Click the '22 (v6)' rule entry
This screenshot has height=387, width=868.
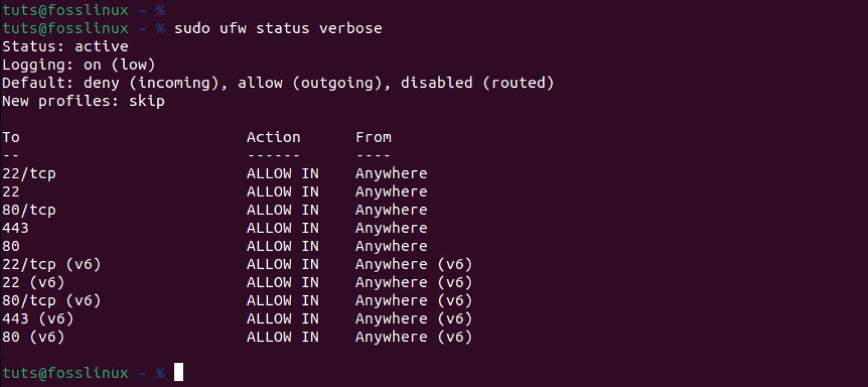coord(34,282)
